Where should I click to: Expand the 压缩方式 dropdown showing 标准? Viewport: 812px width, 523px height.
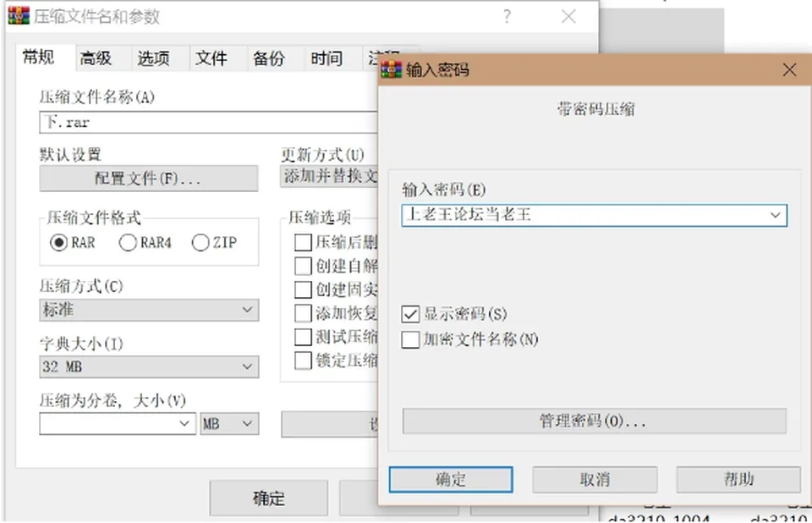[149, 310]
